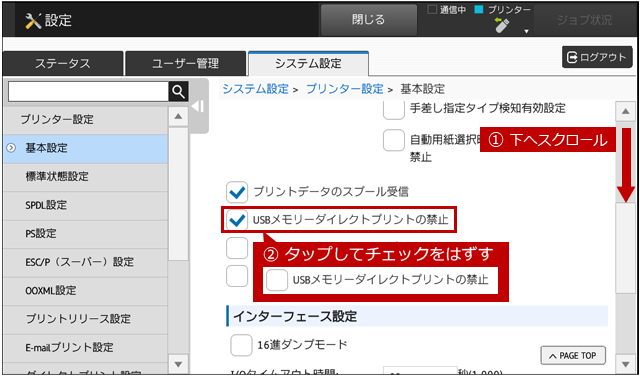The image size is (640, 376).
Task: Click the sidebar scroll-down arrow
Action: 178,364
